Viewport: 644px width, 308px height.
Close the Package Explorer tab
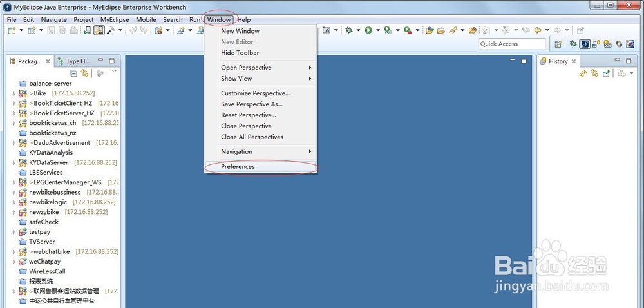pyautogui.click(x=48, y=61)
